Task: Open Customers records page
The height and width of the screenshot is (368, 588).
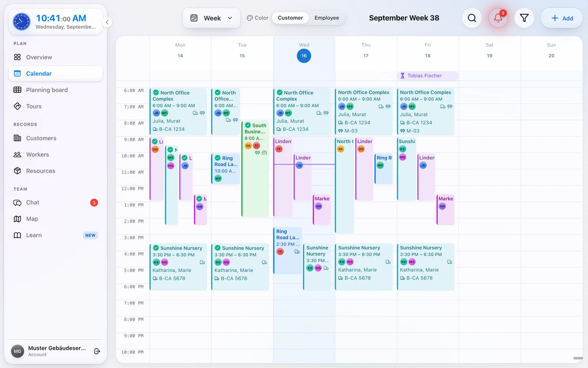Action: coord(56,138)
